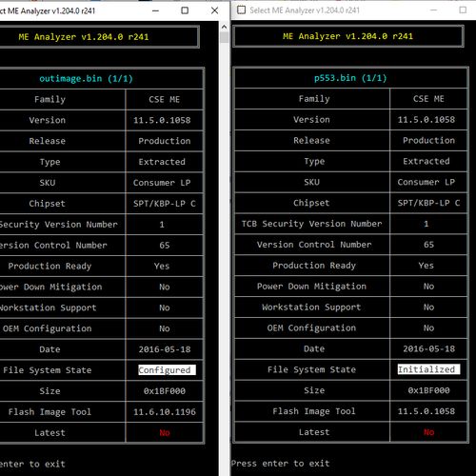Click 'File System State' label in right window
476x476 pixels.
coord(311,369)
